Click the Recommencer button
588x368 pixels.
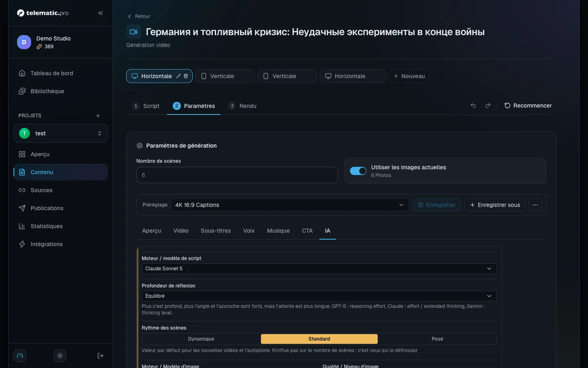(528, 105)
